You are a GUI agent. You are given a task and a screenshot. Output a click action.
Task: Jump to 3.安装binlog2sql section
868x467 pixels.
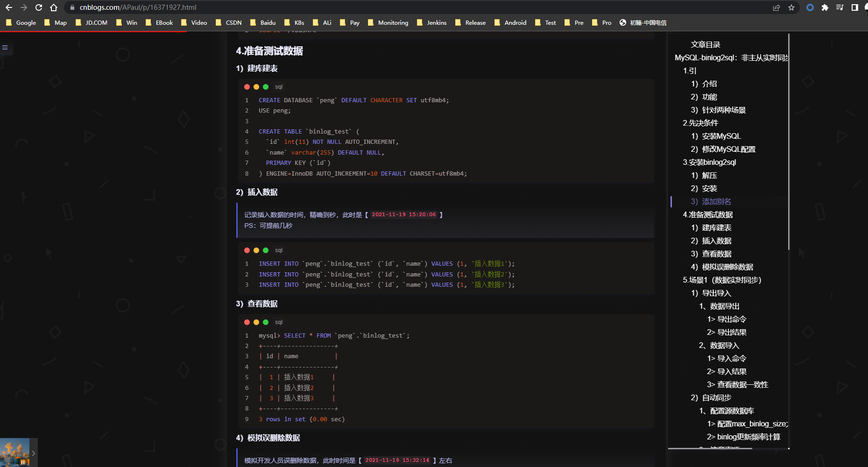pos(710,162)
